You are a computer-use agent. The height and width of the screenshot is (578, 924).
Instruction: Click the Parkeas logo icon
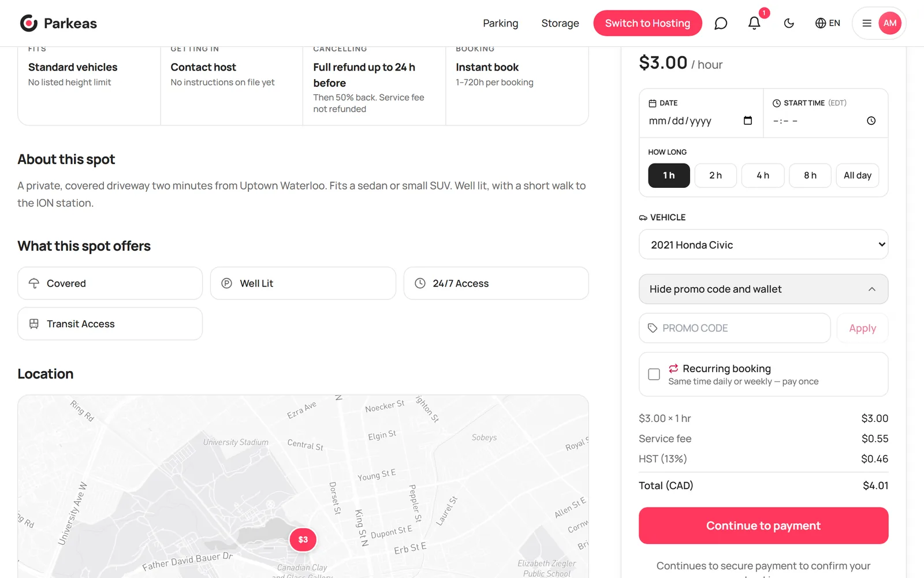tap(29, 23)
